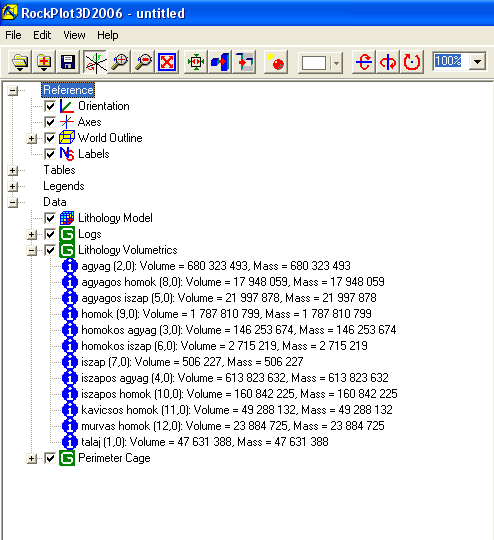The width and height of the screenshot is (494, 540).
Task: Uncheck the Orientation checkbox
Action: tap(50, 106)
